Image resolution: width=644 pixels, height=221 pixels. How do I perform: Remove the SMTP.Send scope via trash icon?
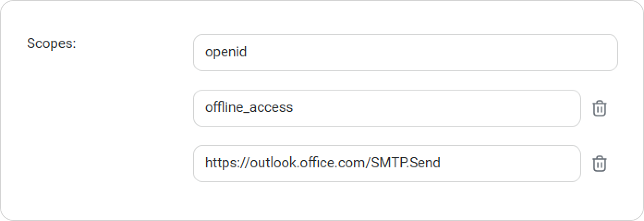click(599, 164)
